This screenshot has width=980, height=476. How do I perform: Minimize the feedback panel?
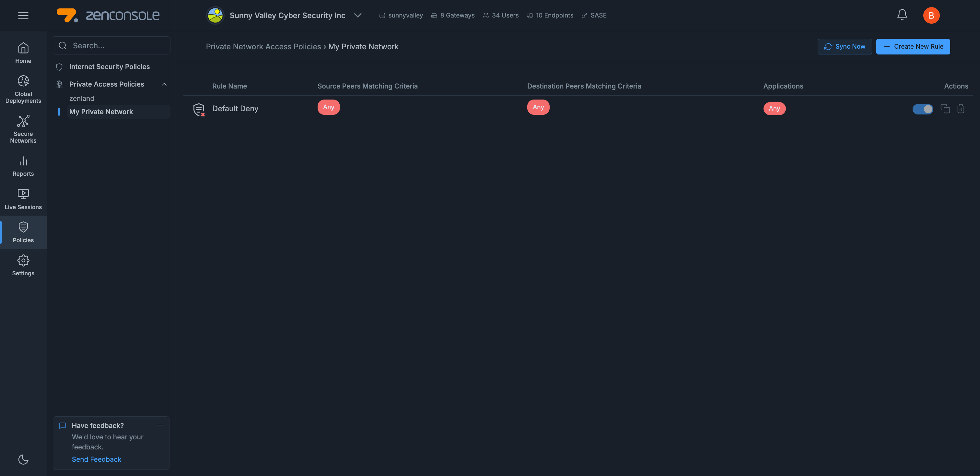160,425
